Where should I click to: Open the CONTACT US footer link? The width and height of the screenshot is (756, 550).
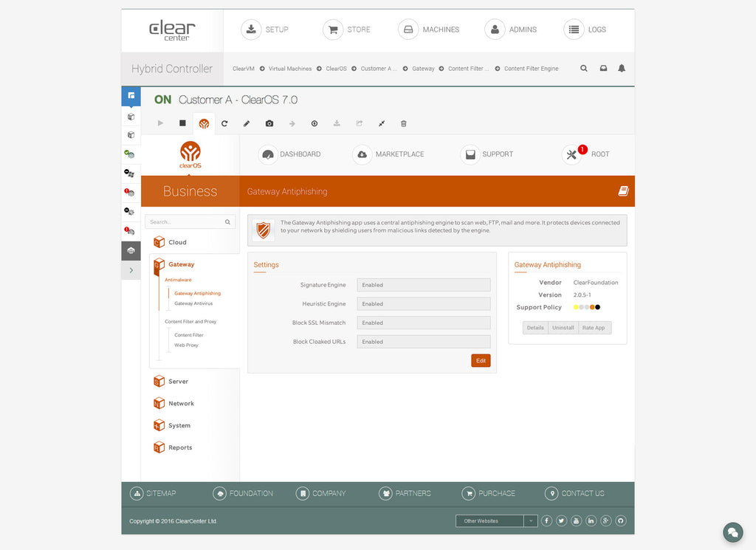pyautogui.click(x=574, y=494)
